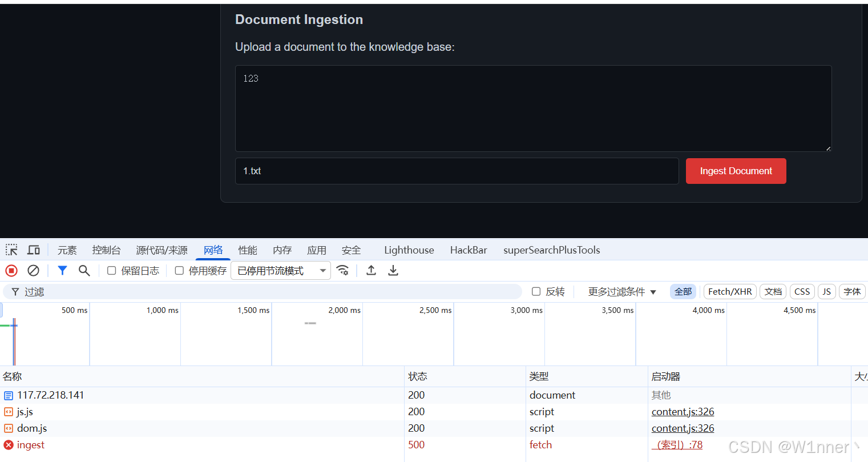The height and width of the screenshot is (462, 868).
Task: Clear the network log
Action: (34, 271)
